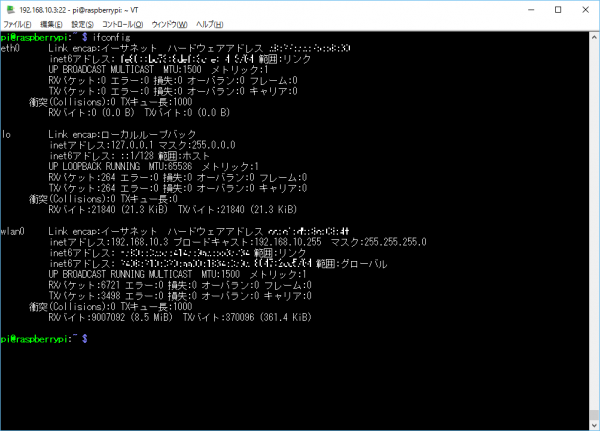The width and height of the screenshot is (600, 431).
Task: Click the UP LOOPBACK RUNNING text
Action: (x=94, y=167)
